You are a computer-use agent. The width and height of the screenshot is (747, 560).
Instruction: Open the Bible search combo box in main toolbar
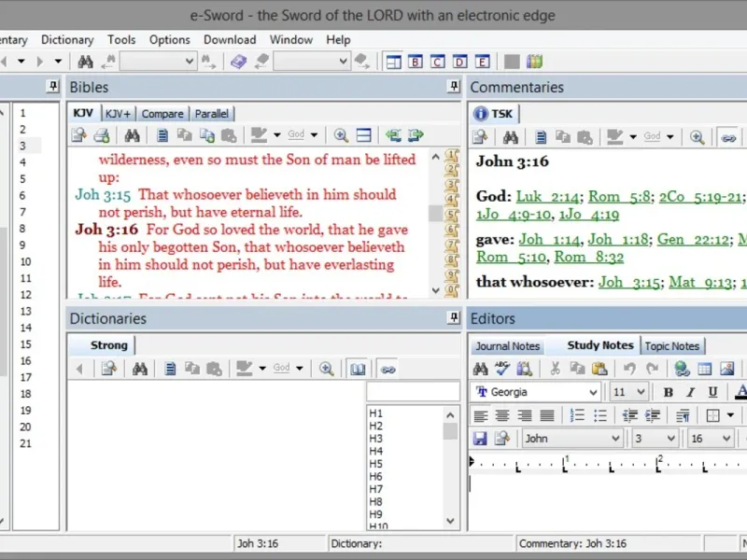[158, 62]
